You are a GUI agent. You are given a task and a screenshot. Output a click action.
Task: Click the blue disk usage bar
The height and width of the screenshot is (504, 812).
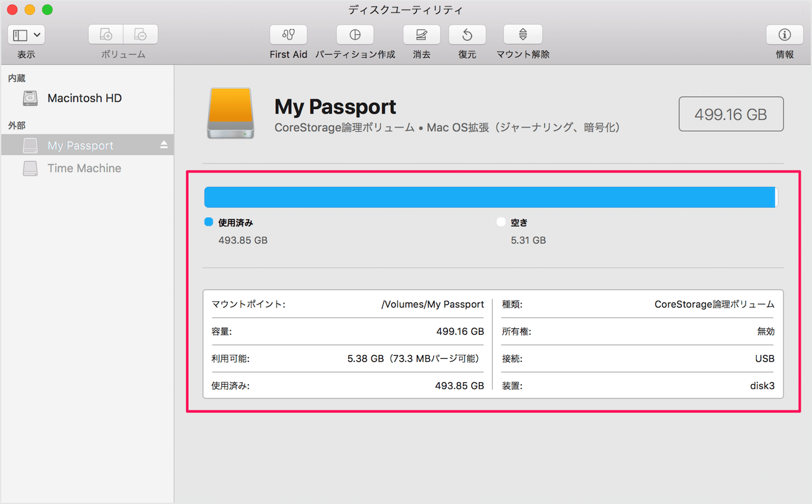(490, 197)
